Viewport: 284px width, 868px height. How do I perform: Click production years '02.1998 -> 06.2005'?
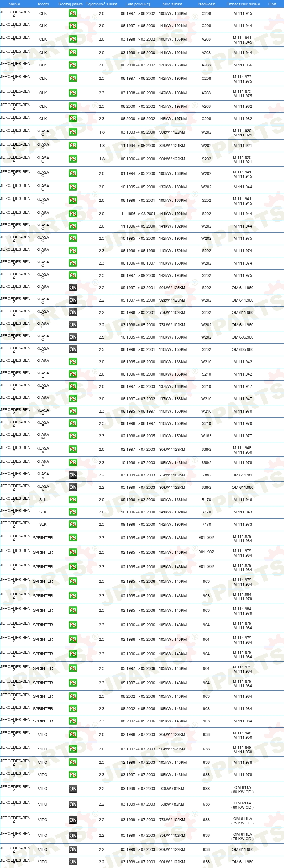click(x=138, y=436)
